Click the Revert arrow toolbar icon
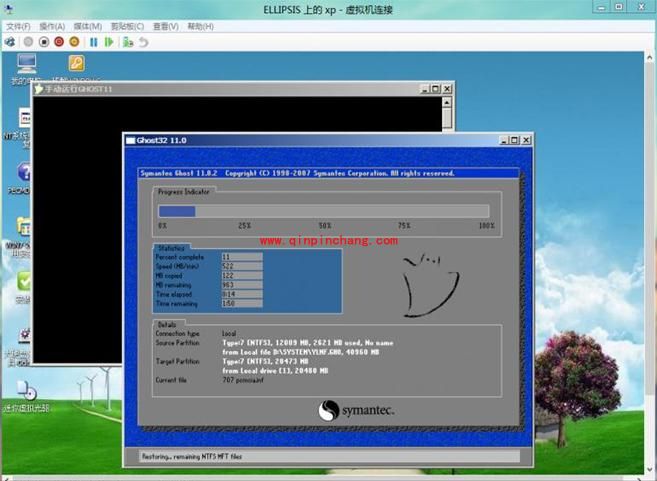 (x=144, y=42)
